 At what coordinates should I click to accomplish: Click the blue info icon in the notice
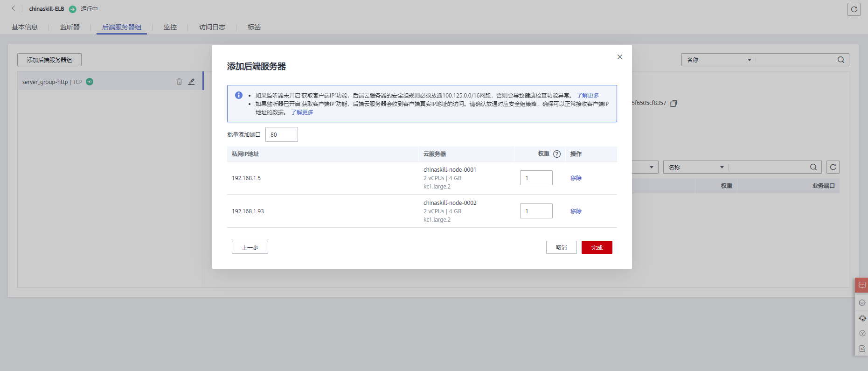[239, 95]
